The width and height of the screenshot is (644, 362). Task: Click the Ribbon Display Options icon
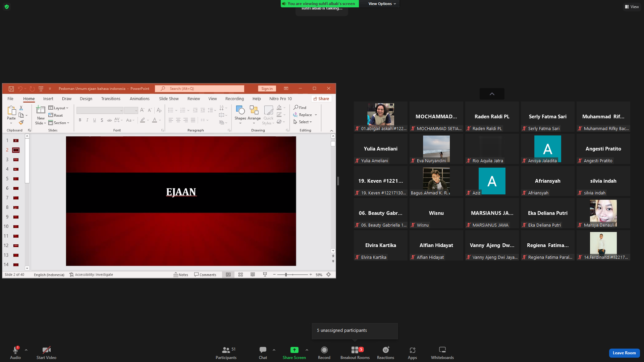286,88
